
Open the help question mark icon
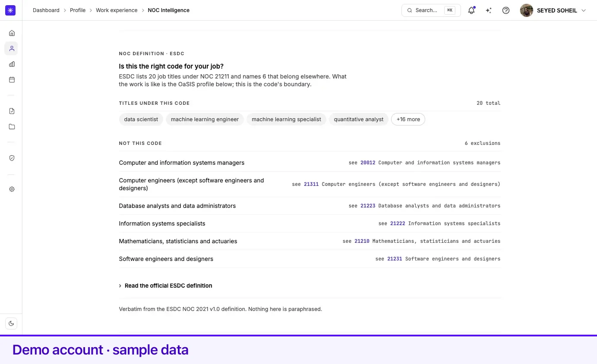tap(506, 10)
